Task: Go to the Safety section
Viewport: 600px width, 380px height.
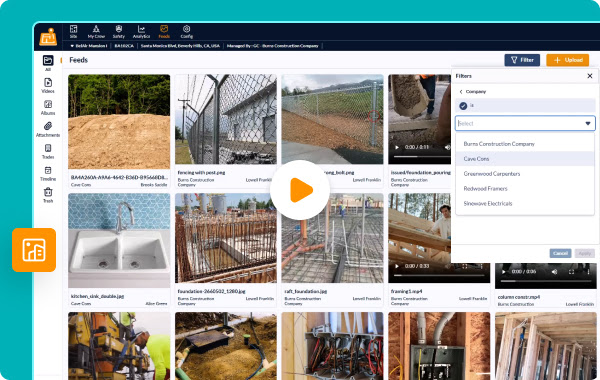Action: click(x=119, y=32)
